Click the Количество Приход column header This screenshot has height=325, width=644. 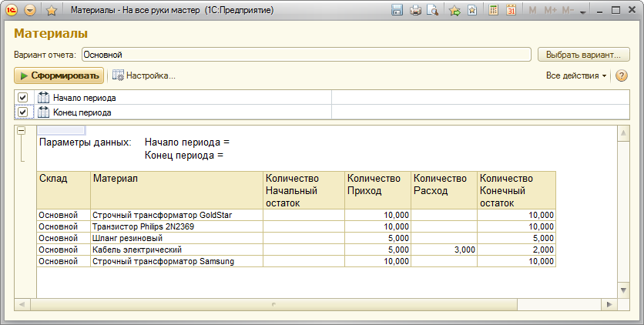pyautogui.click(x=378, y=190)
